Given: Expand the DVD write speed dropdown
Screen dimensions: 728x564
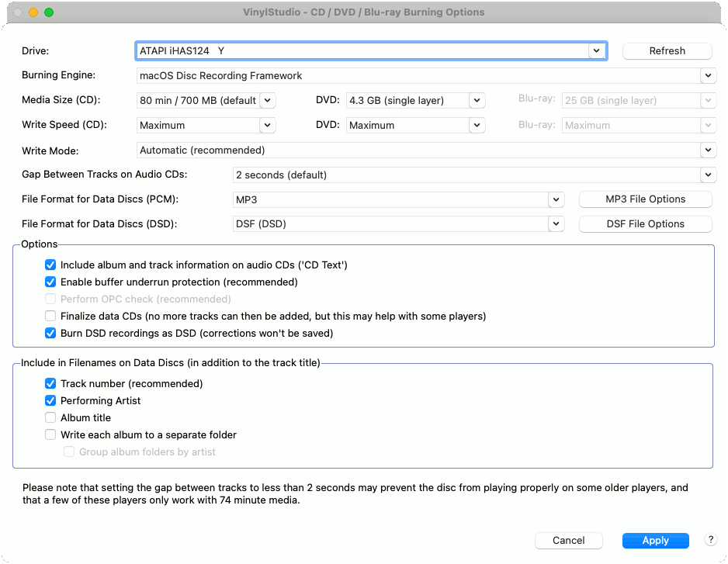Looking at the screenshot, I should pyautogui.click(x=477, y=125).
